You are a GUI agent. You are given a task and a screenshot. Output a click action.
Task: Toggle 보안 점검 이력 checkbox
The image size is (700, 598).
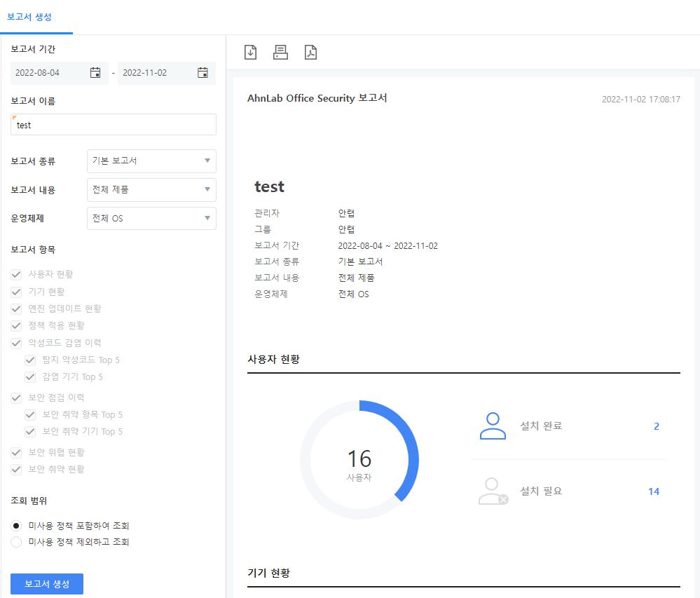(x=16, y=398)
